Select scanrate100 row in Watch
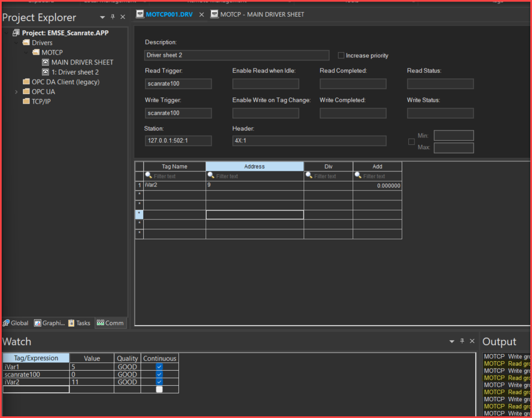This screenshot has height=418, width=532. pos(91,375)
